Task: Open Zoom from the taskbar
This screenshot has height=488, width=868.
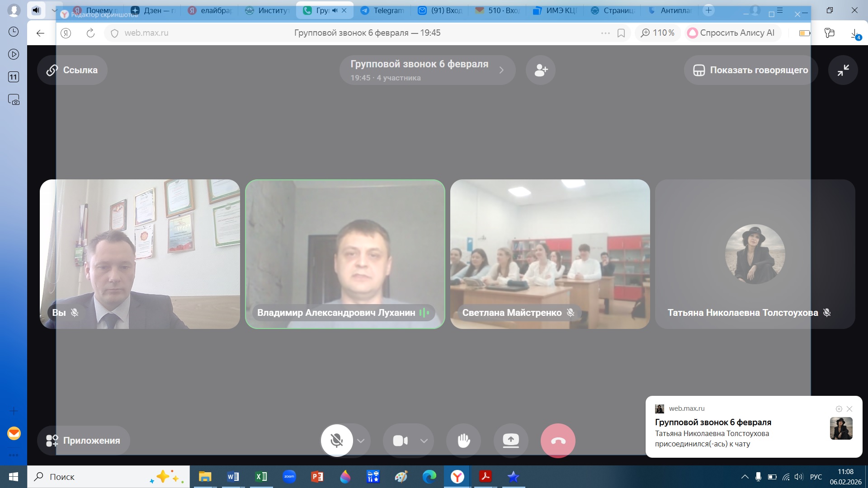Action: [x=289, y=477]
